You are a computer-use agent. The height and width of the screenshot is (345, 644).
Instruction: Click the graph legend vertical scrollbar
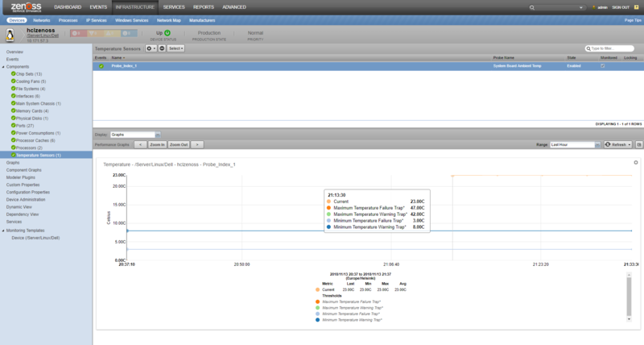(x=629, y=297)
